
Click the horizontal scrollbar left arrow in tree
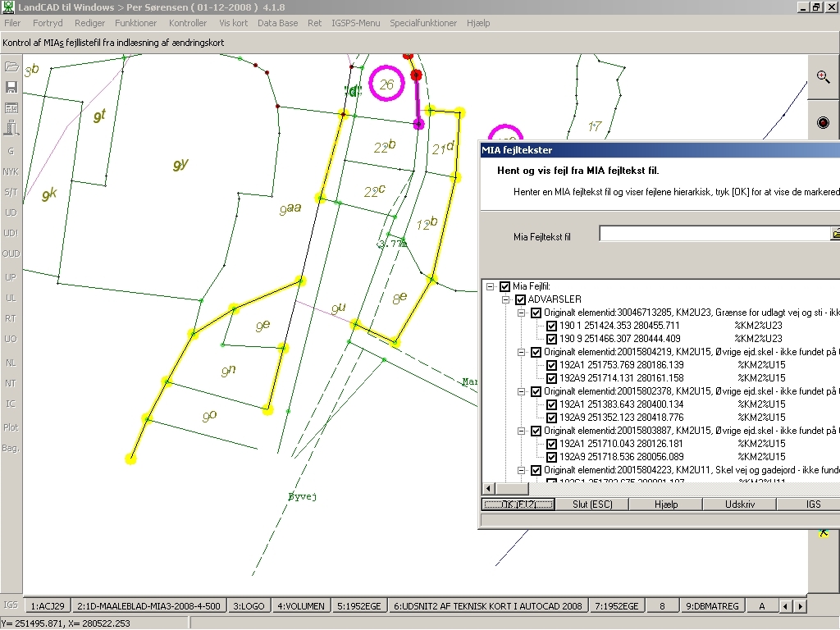[x=490, y=487]
